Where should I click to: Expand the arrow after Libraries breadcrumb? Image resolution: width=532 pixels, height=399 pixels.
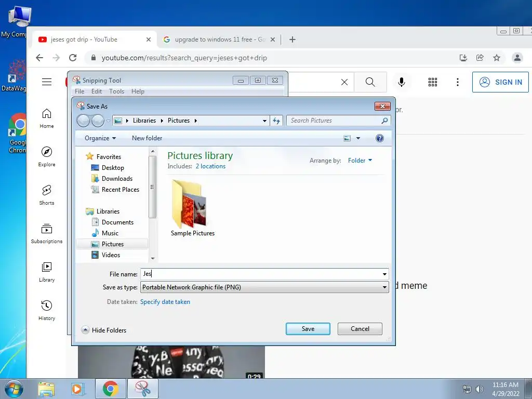(162, 121)
